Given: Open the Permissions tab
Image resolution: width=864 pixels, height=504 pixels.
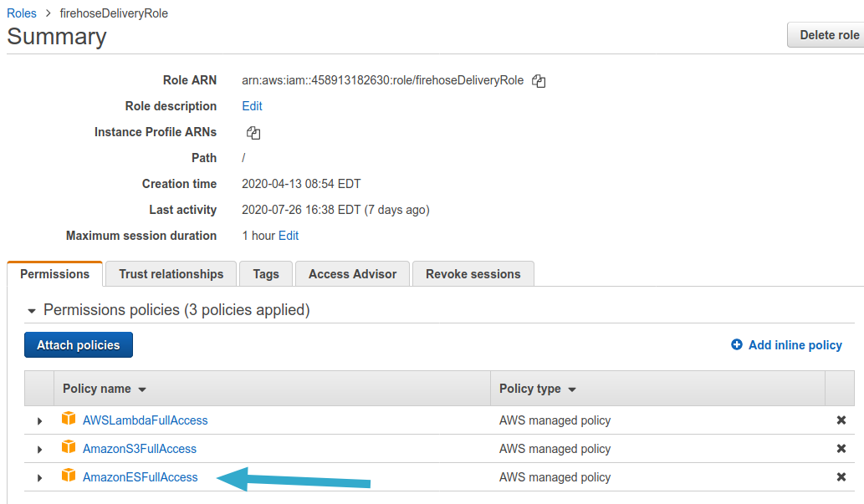Looking at the screenshot, I should [x=54, y=274].
